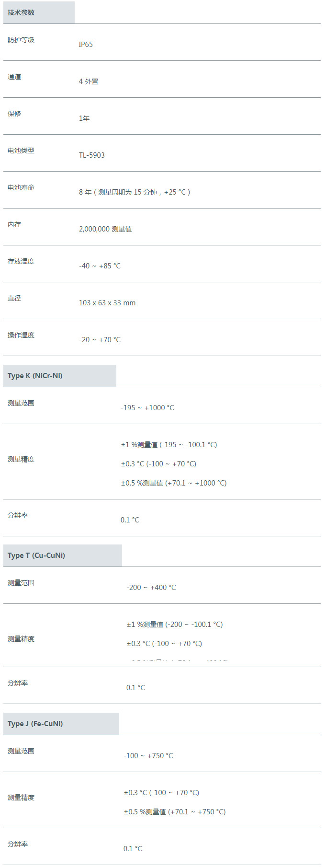The width and height of the screenshot is (326, 868).
Task: Click the 通道 row label
Action: pos(14,77)
